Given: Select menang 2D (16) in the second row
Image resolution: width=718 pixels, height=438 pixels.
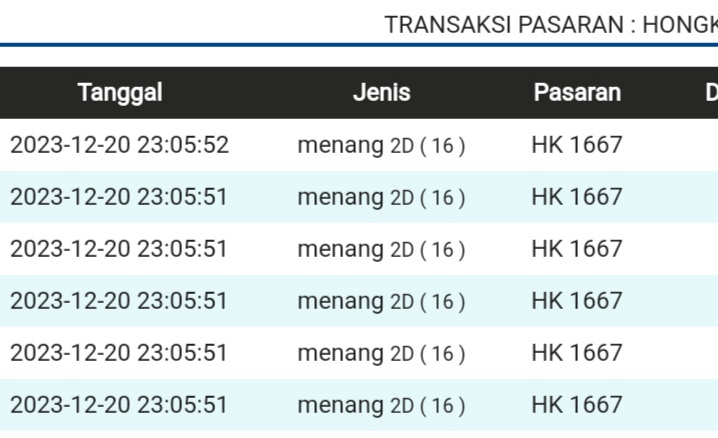Looking at the screenshot, I should coord(381,197).
